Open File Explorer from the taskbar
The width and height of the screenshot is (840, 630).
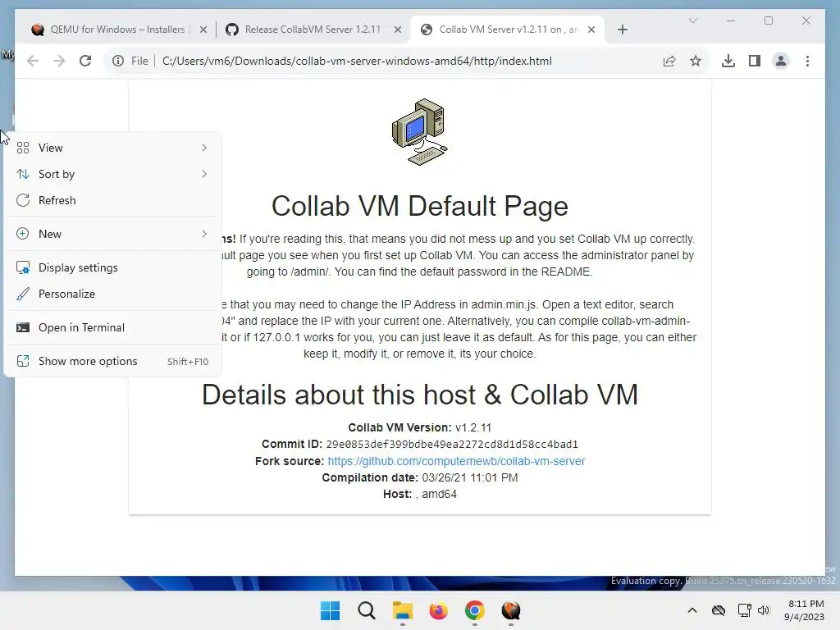tap(402, 610)
